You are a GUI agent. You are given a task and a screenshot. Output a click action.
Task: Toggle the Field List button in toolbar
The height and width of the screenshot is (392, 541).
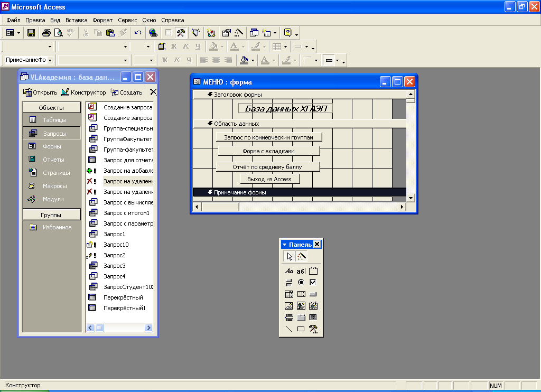click(x=168, y=33)
